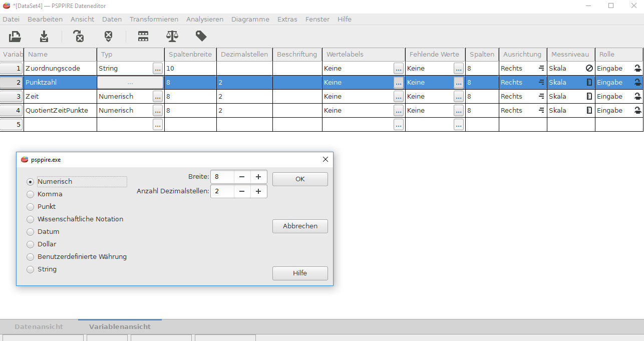Switch to the Datenansicht tab
644x341 pixels.
pyautogui.click(x=39, y=326)
